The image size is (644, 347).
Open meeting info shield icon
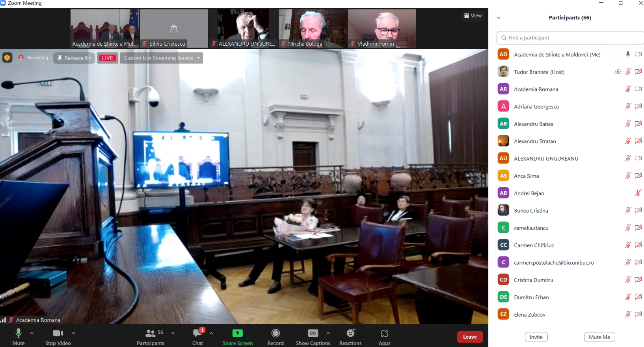click(x=7, y=58)
